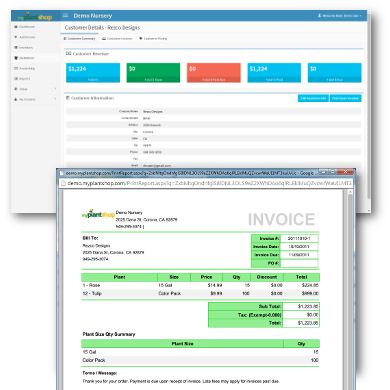Select the first $1,224 revenue card

pos(93,73)
